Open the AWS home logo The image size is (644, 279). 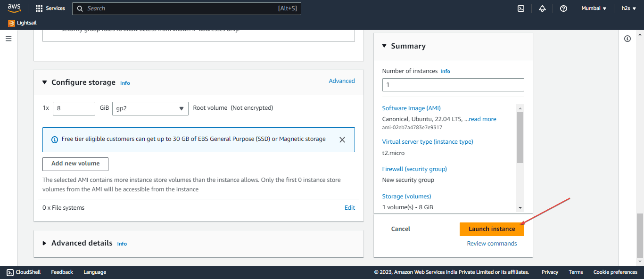14,8
